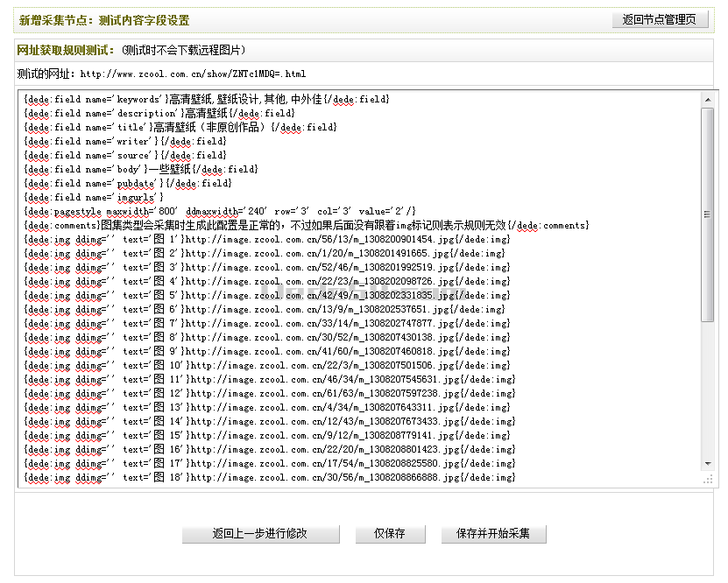Screen dimensions: 728x583
Task: Click the textarea resize grip corner
Action: pos(707,481)
